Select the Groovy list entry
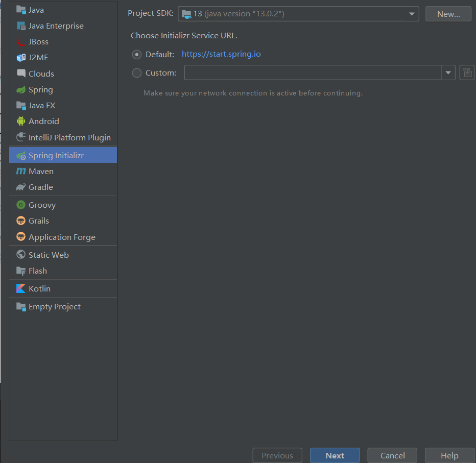 tap(63, 205)
